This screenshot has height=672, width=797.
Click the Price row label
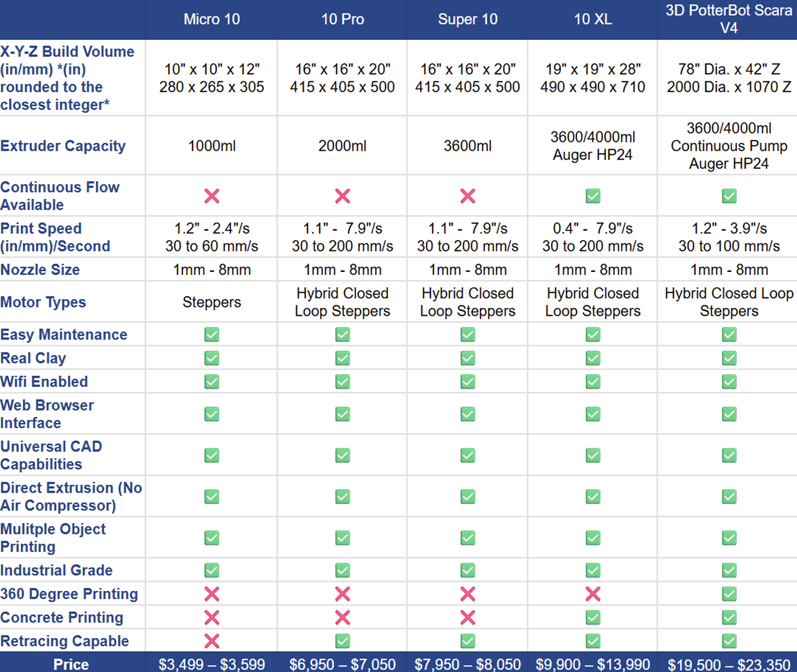(71, 664)
